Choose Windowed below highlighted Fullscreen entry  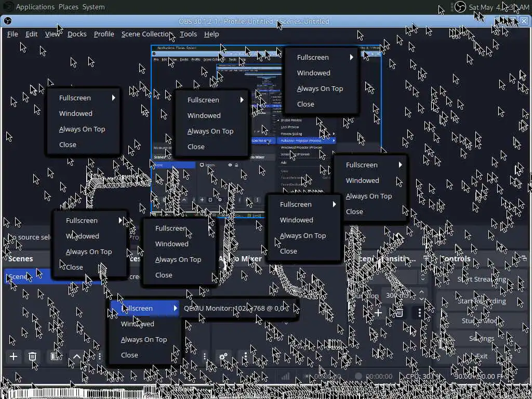tap(145, 324)
